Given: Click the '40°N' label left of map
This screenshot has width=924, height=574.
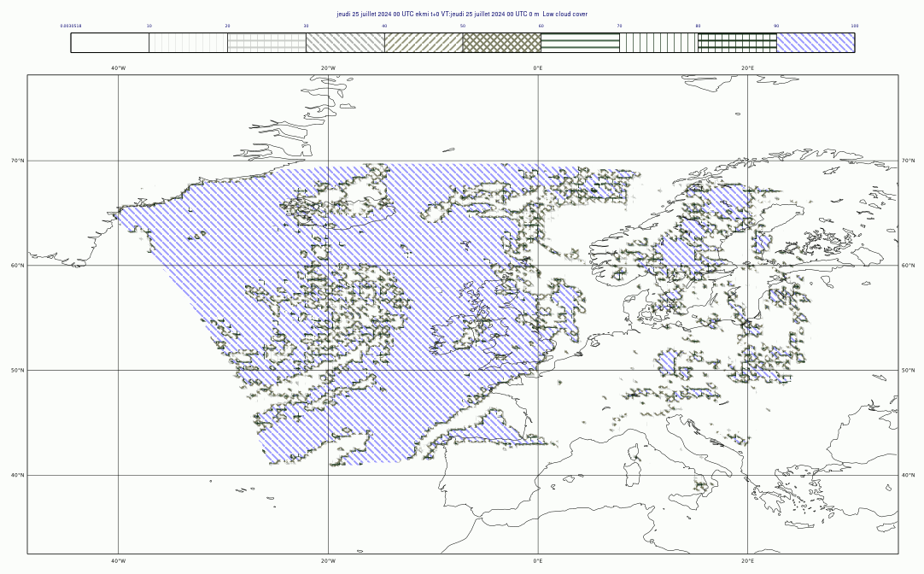Looking at the screenshot, I should pos(18,475).
